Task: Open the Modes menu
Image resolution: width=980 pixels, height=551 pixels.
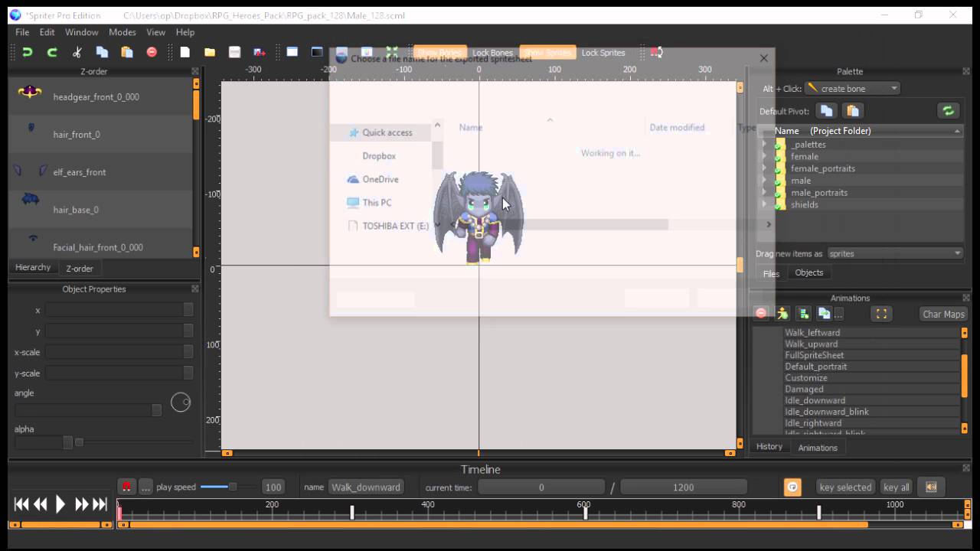Action: [122, 32]
